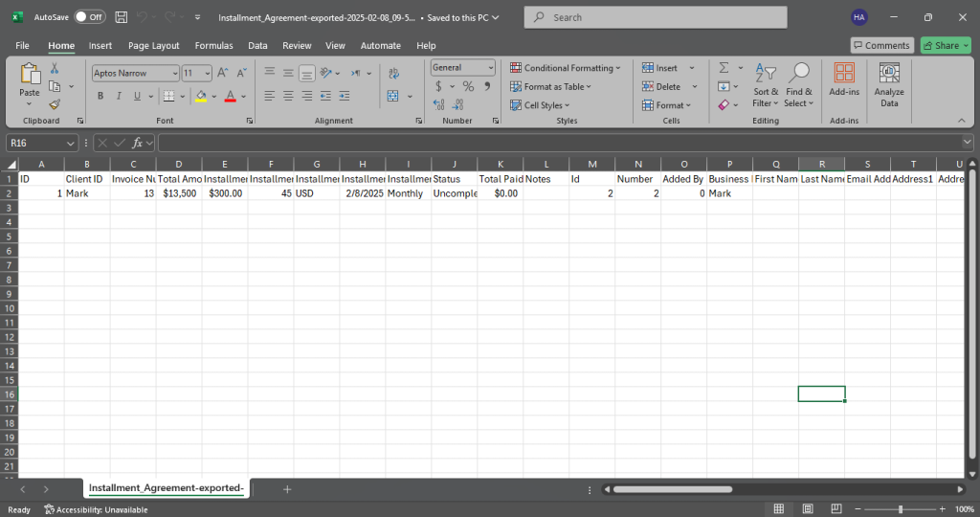Click the Analyze Data button
This screenshot has height=517, width=980.
[x=889, y=85]
